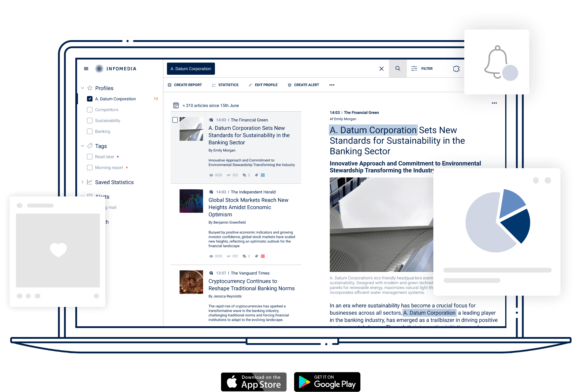The image size is (582, 392).
Task: Open A. Datum Sets New Standards list title
Action: pos(249,135)
